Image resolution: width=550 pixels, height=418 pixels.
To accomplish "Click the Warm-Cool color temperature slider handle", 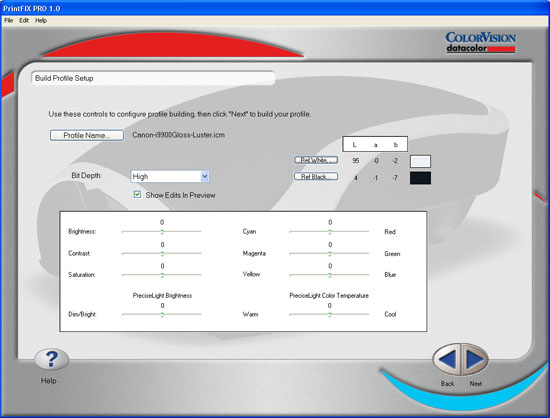I will point(330,315).
